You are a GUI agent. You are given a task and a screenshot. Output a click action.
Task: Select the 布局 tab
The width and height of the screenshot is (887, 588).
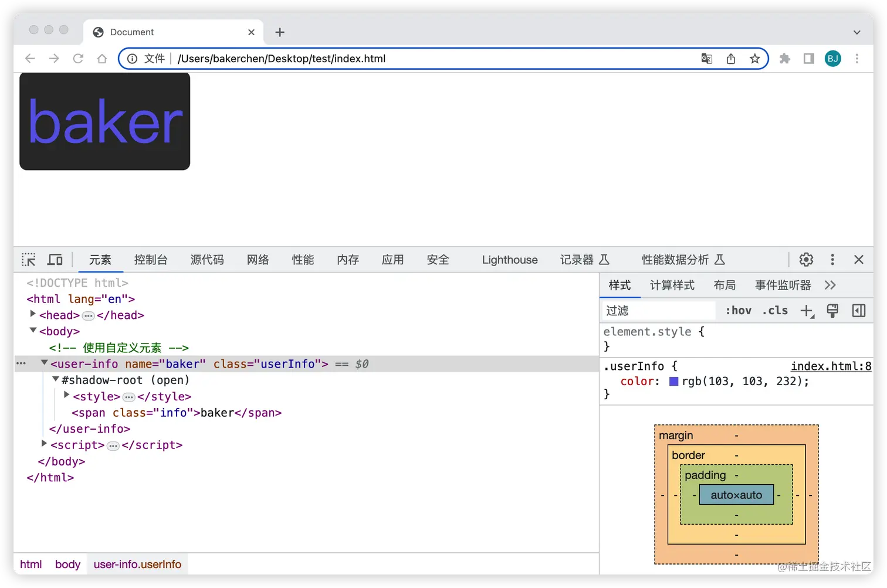(x=725, y=285)
